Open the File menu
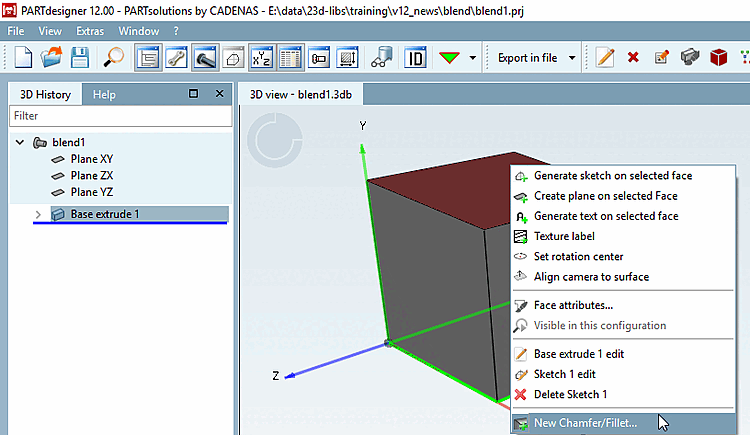This screenshot has width=750, height=435. pyautogui.click(x=16, y=31)
